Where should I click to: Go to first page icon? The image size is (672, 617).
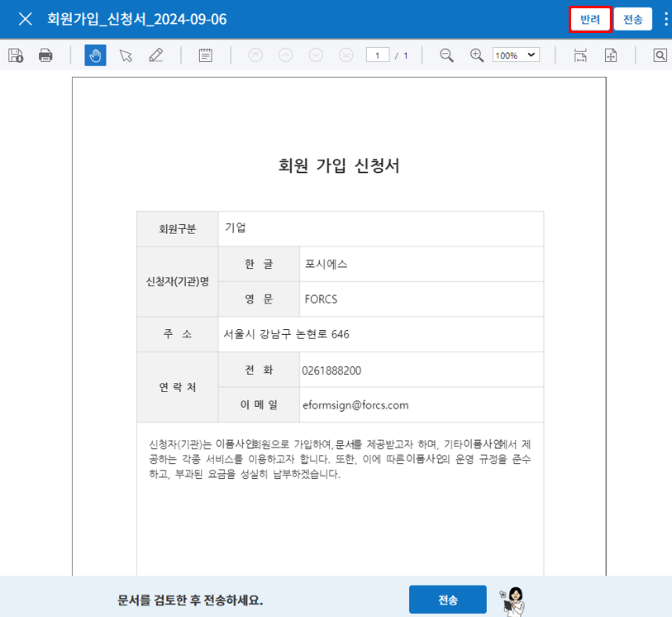point(255,55)
